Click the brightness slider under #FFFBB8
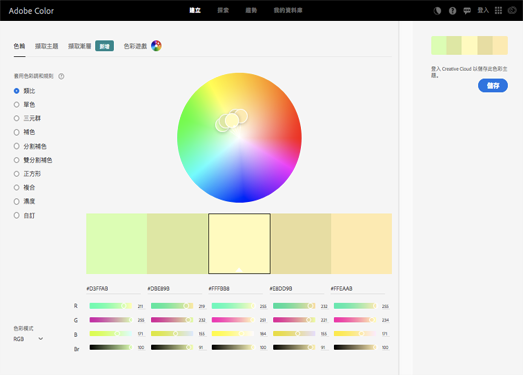The image size is (523, 375). [233, 347]
